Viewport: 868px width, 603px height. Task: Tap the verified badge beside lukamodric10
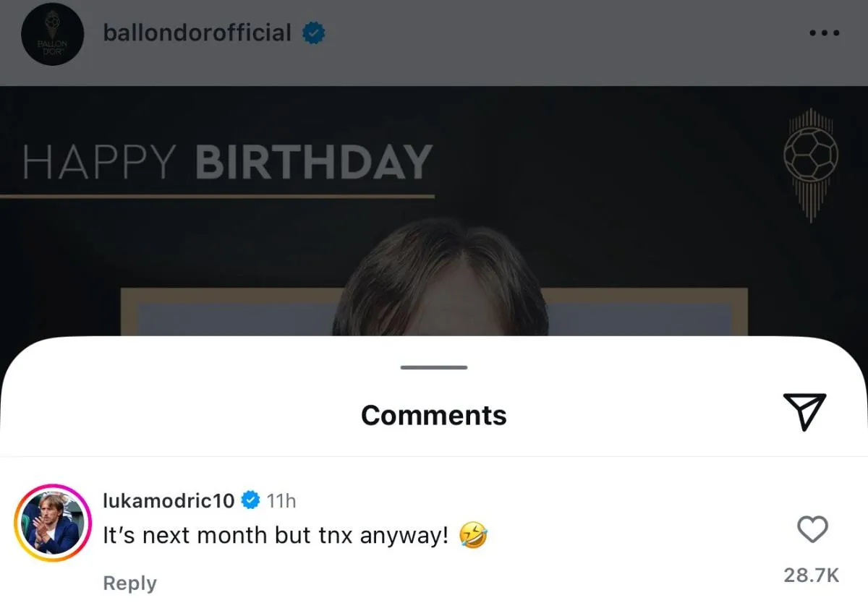pos(250,500)
